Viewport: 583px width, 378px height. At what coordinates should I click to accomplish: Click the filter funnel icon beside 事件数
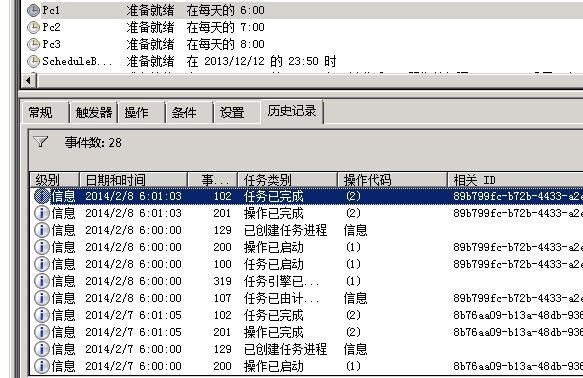pyautogui.click(x=41, y=142)
